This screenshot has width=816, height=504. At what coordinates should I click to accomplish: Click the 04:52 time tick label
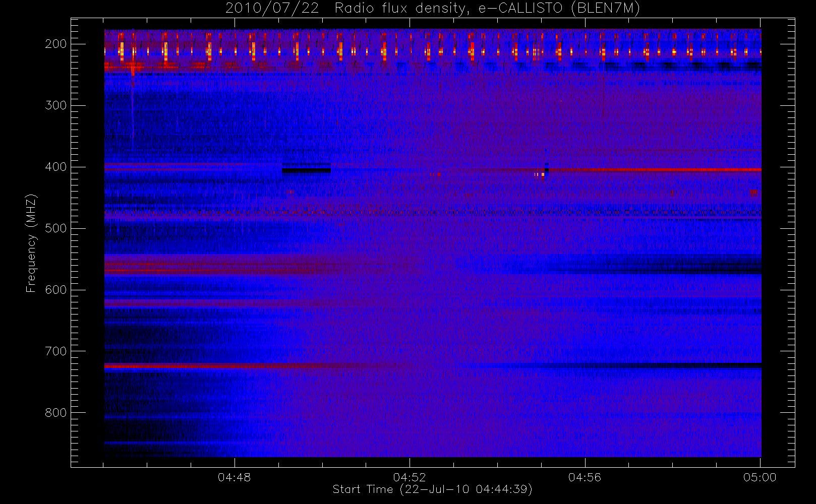coord(410,477)
